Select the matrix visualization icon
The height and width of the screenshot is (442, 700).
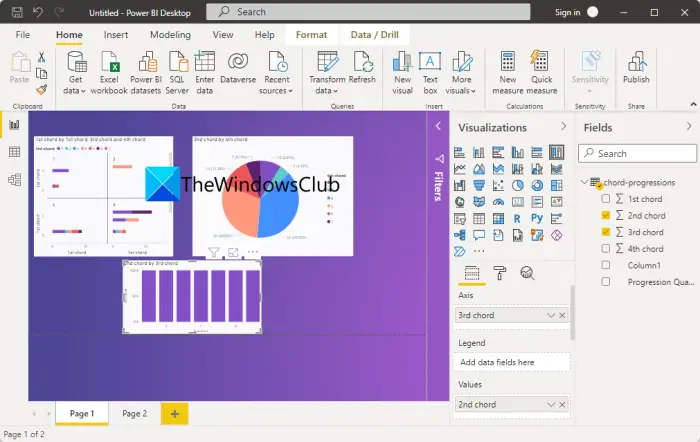[x=498, y=218]
